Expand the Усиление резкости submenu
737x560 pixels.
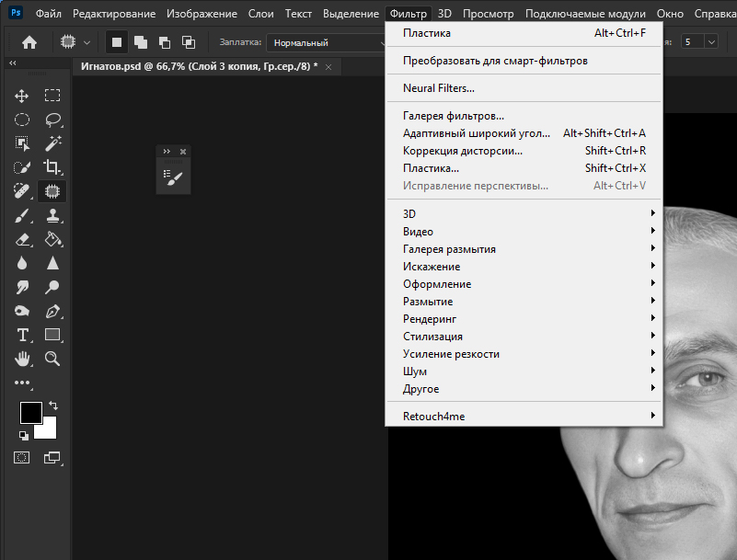[524, 354]
